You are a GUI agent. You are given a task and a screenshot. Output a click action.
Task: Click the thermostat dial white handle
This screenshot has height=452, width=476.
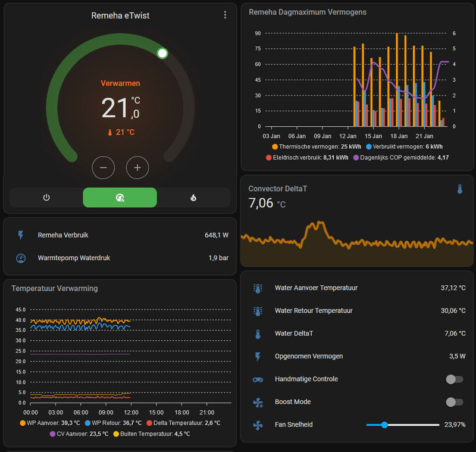(x=162, y=54)
